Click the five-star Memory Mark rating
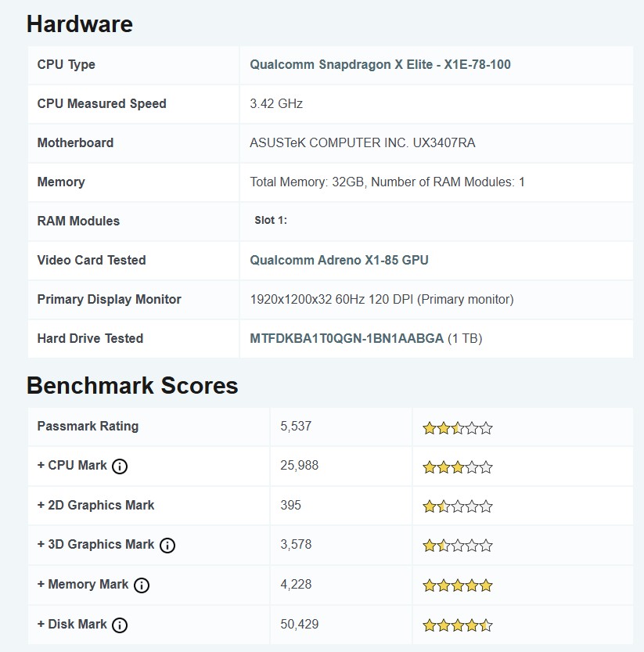The width and height of the screenshot is (644, 652). pyautogui.click(x=458, y=585)
